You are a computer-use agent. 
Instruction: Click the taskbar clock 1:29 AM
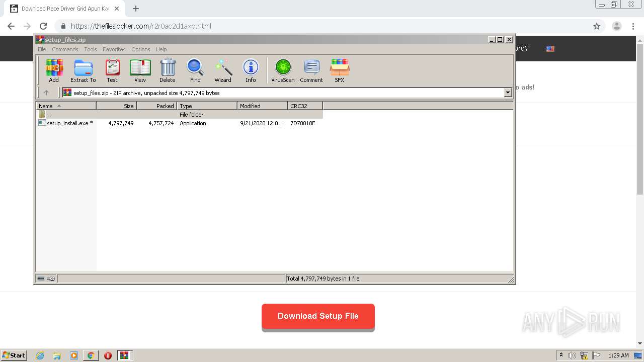[618, 355]
